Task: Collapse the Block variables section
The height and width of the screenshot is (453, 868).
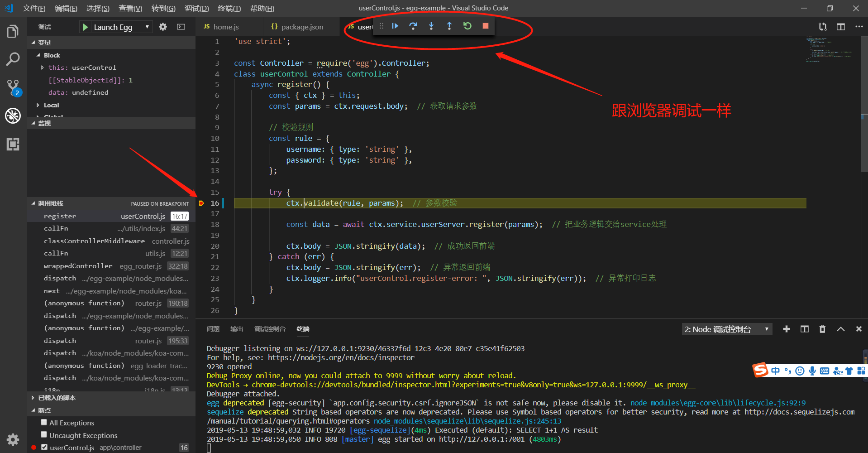Action: [x=39, y=55]
